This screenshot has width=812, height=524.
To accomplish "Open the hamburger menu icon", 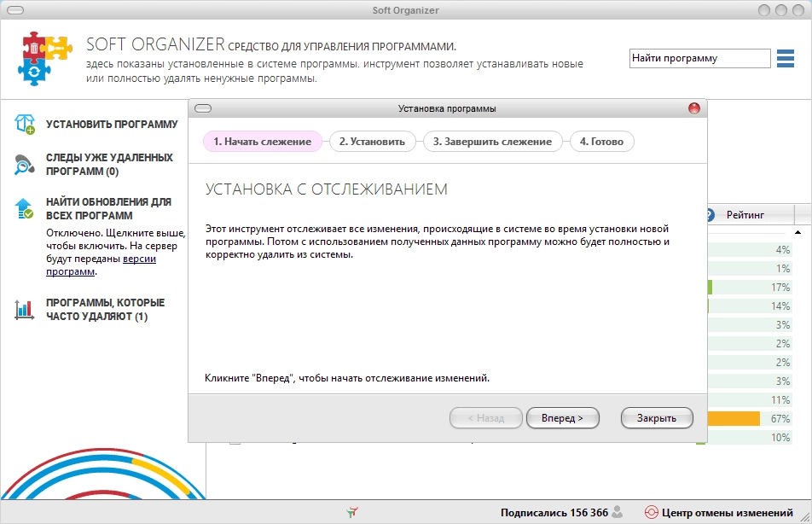I will [x=785, y=59].
